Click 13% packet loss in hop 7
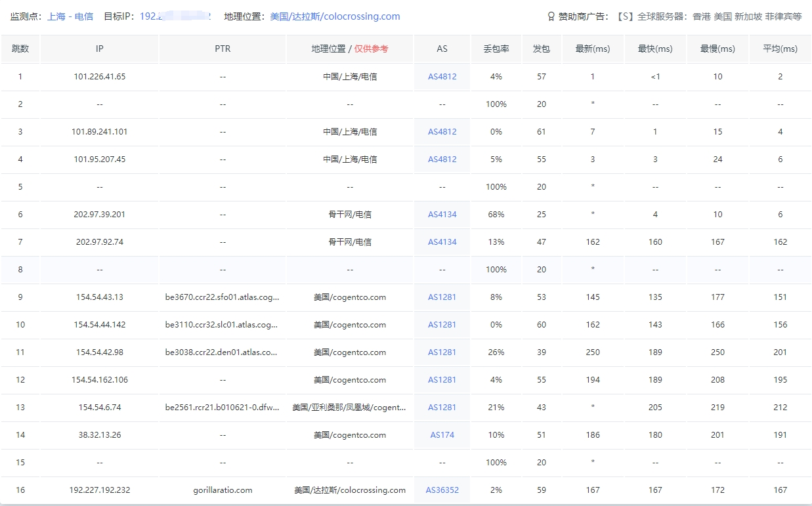This screenshot has height=506, width=812. (496, 242)
